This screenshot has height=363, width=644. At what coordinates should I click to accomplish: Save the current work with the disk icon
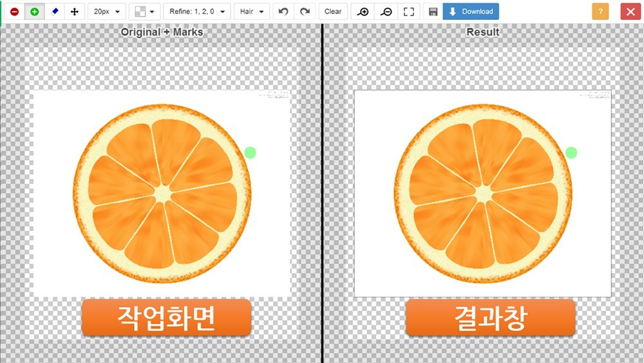pos(433,12)
